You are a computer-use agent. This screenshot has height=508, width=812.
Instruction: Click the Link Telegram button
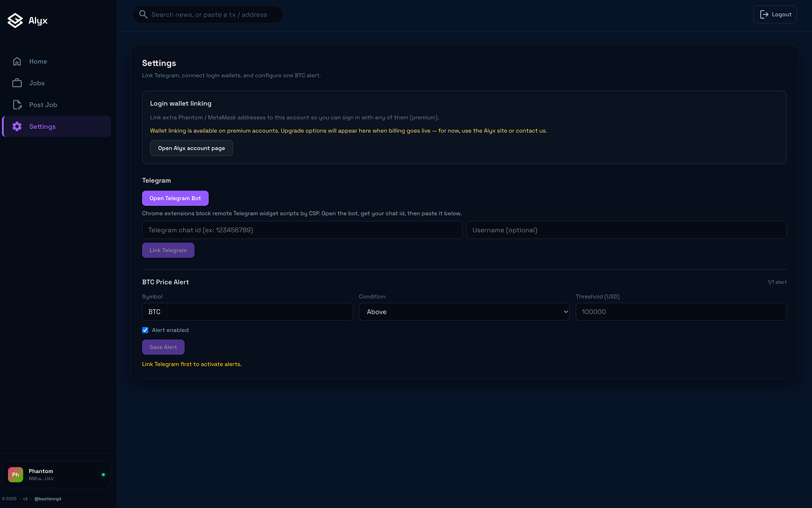pyautogui.click(x=168, y=250)
